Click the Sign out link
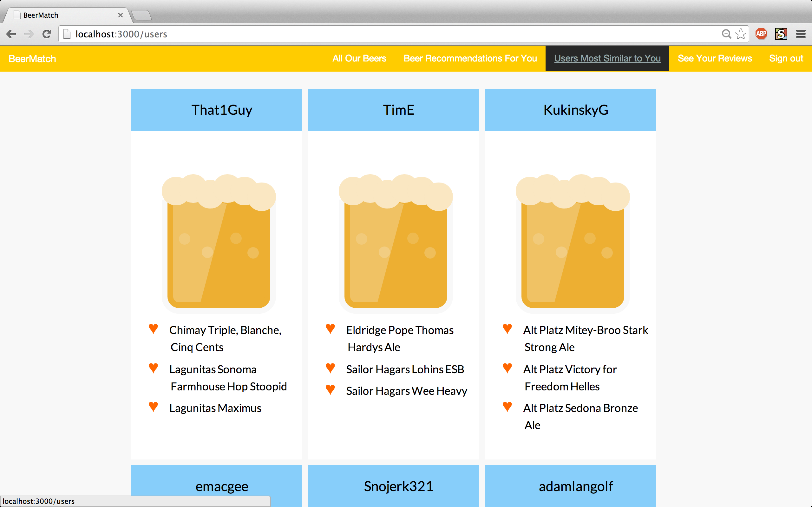Screen dimensions: 812x507 [786, 58]
